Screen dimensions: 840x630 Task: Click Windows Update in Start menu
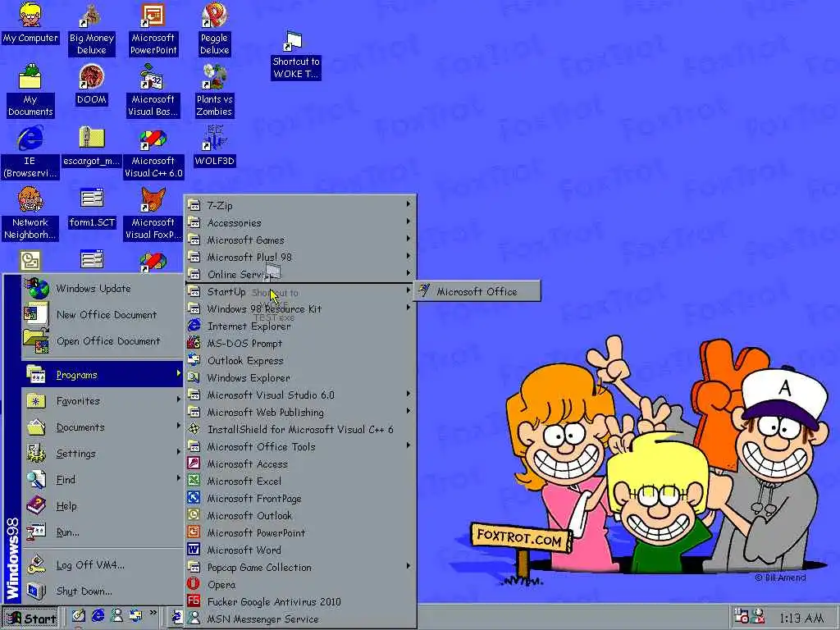pos(103,288)
